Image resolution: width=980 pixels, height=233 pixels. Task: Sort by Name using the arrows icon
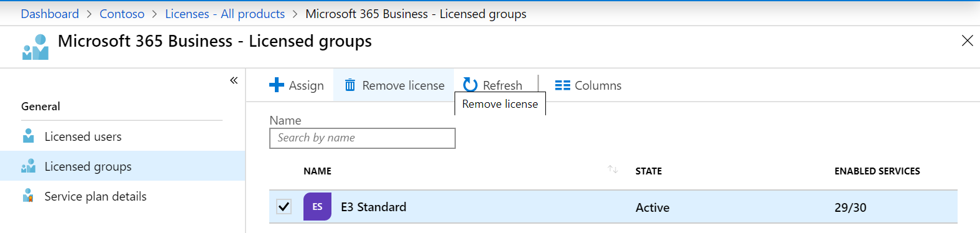click(x=612, y=169)
